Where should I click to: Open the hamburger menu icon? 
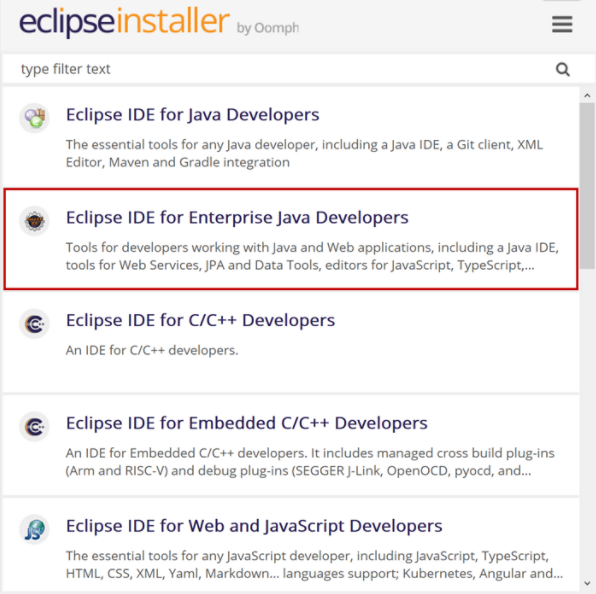coord(562,24)
